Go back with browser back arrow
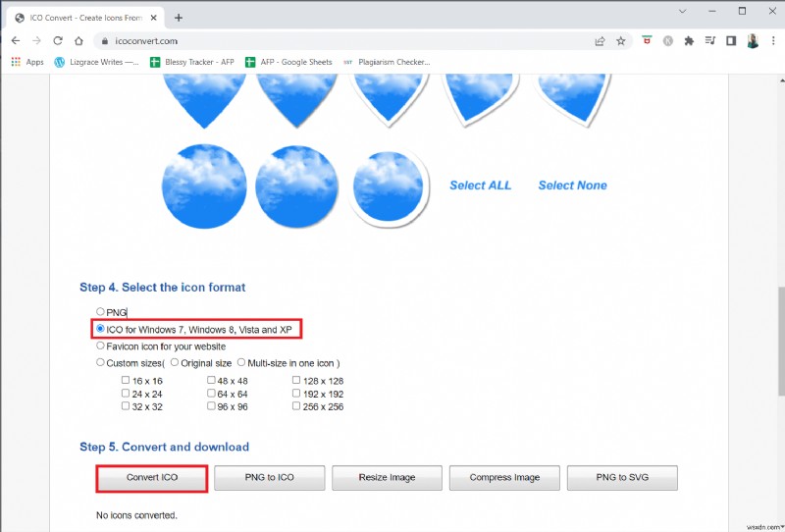785x532 pixels. [16, 41]
